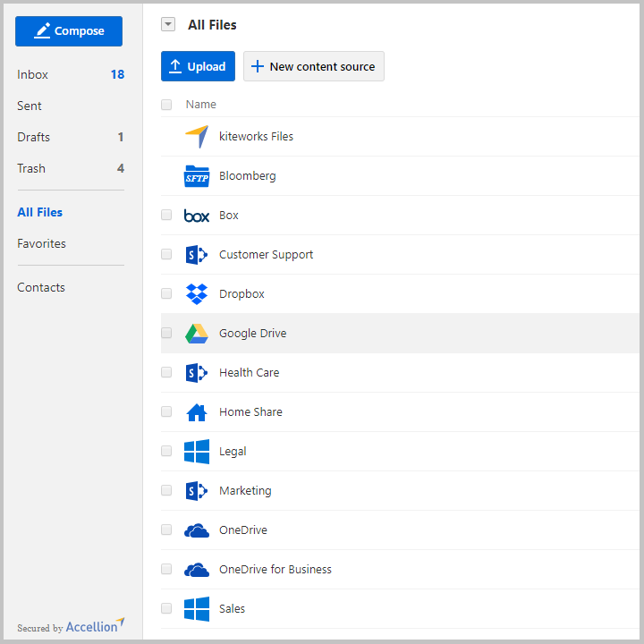Open the Sales entry name

tap(232, 609)
